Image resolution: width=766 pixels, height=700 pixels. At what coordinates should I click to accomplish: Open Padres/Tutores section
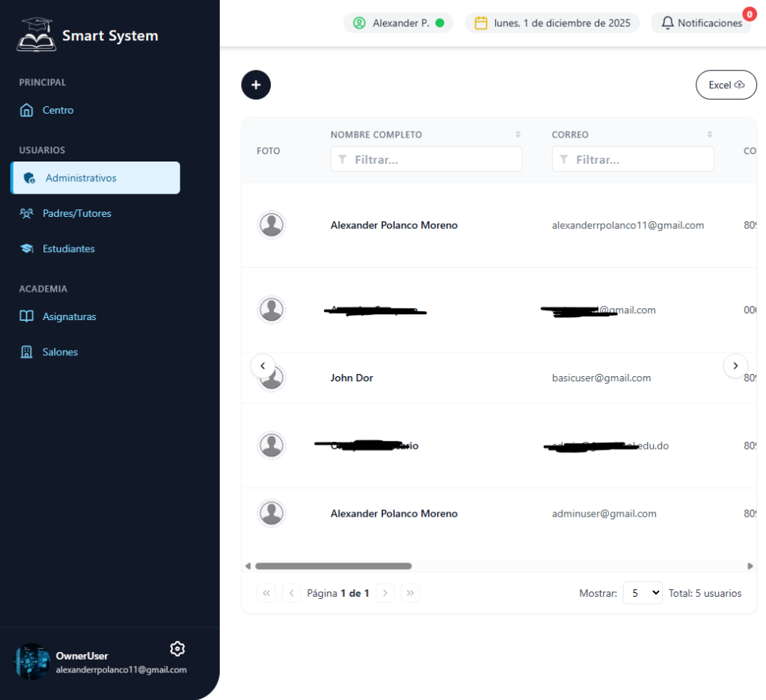click(76, 213)
